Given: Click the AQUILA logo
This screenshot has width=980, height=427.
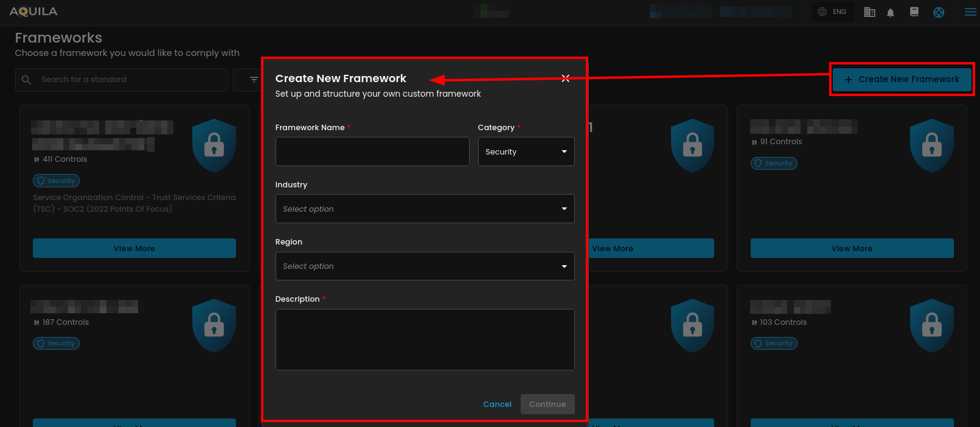Looking at the screenshot, I should click(x=33, y=12).
